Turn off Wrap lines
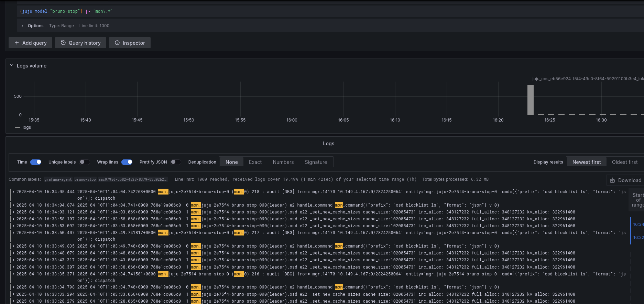 pos(127,162)
